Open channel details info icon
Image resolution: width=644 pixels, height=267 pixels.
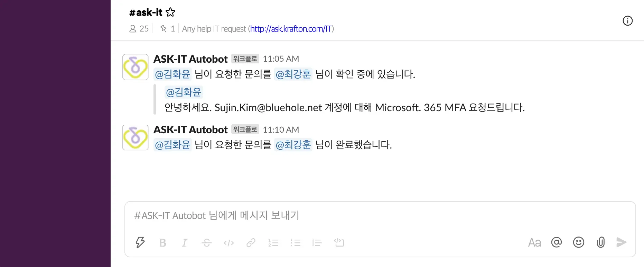click(x=627, y=21)
